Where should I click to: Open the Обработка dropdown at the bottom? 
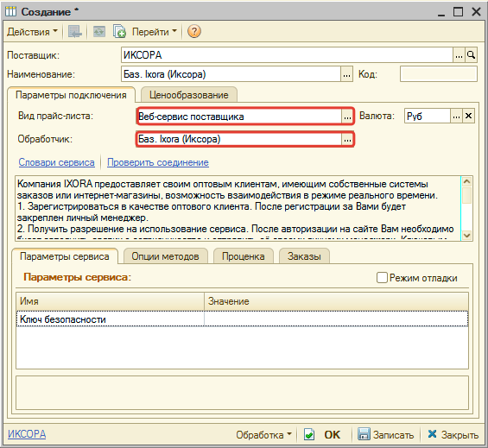tap(263, 434)
